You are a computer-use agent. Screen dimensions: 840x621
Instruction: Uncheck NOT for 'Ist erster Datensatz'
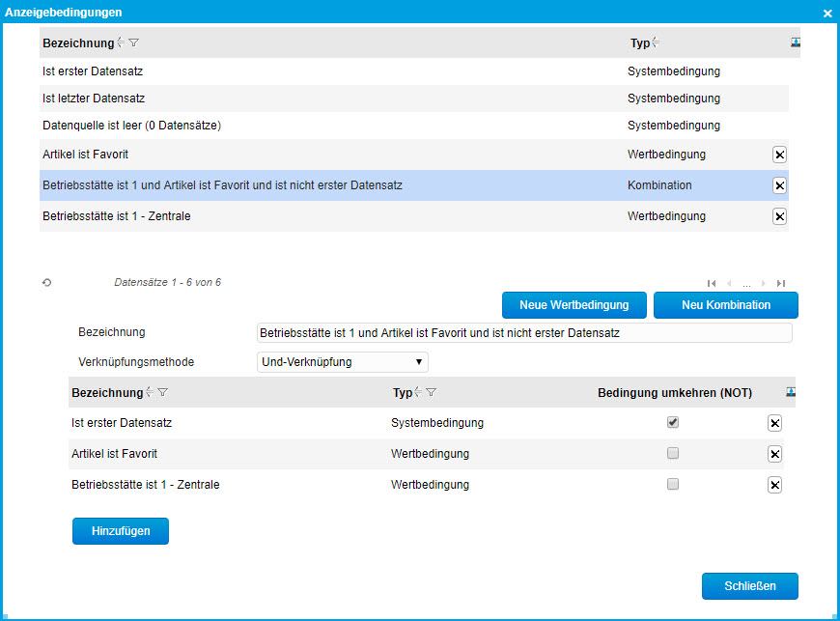pyautogui.click(x=673, y=422)
